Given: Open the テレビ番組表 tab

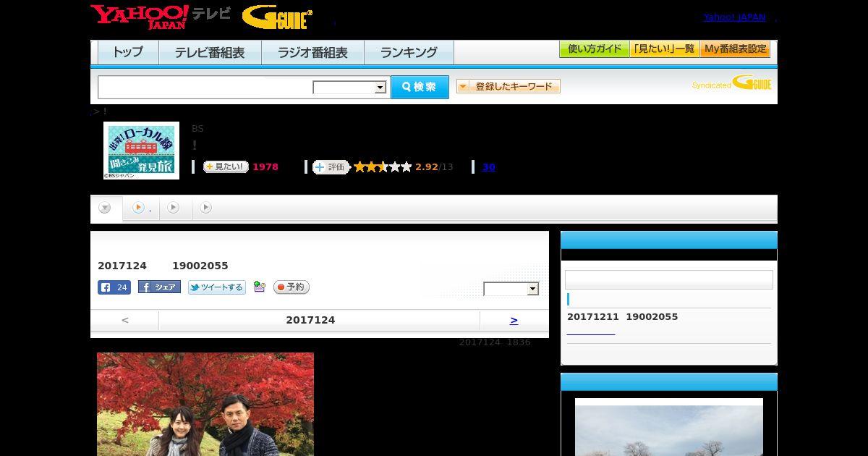Looking at the screenshot, I should (210, 52).
